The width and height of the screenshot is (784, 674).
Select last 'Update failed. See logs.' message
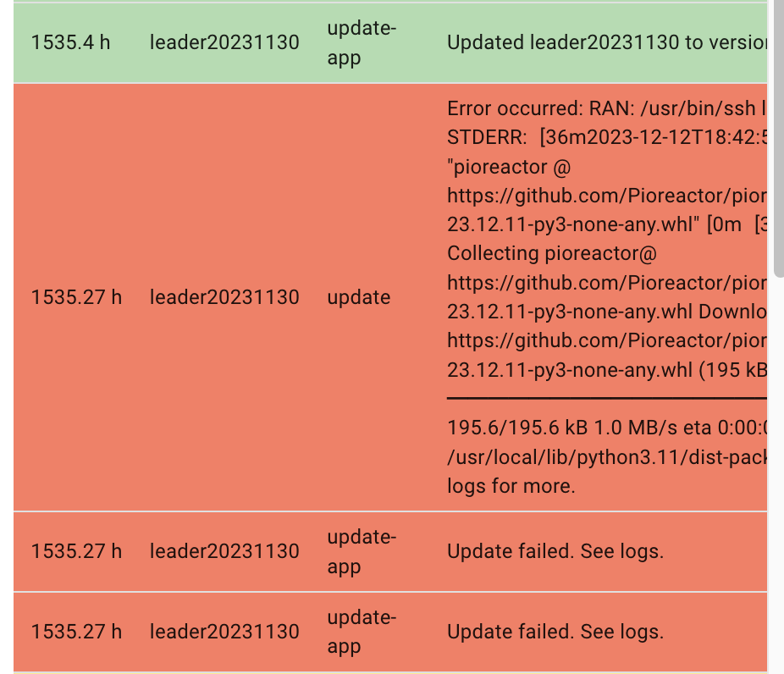click(555, 632)
